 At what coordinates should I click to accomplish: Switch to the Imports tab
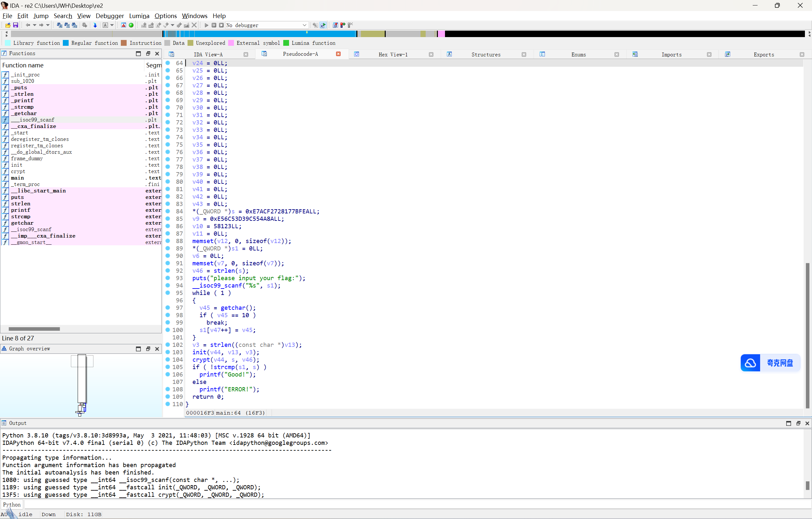671,55
